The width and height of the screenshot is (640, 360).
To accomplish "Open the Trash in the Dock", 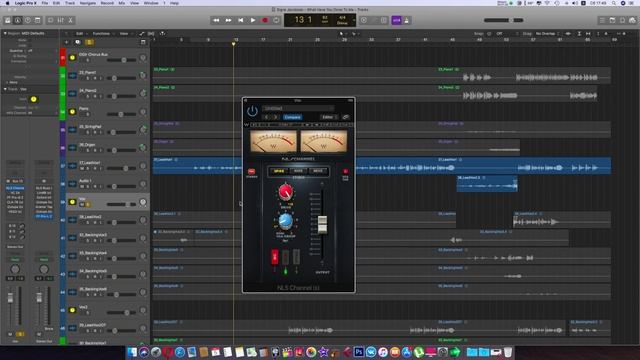I will point(508,352).
